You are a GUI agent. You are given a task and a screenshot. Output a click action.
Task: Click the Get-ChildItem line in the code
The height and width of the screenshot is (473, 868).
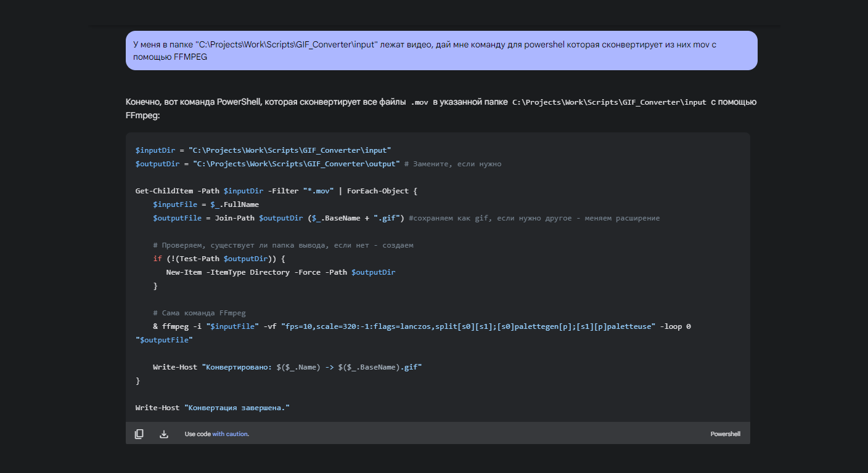point(276,191)
